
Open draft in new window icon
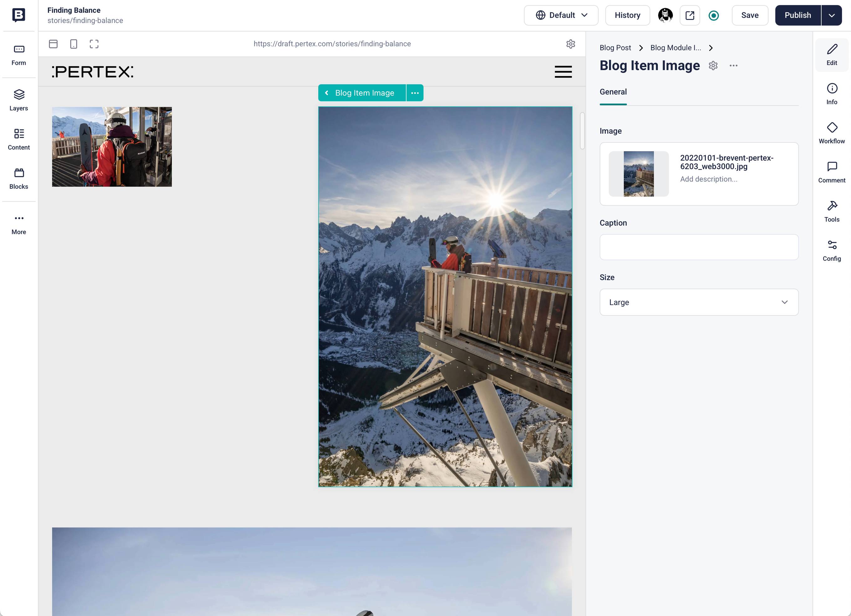point(690,15)
